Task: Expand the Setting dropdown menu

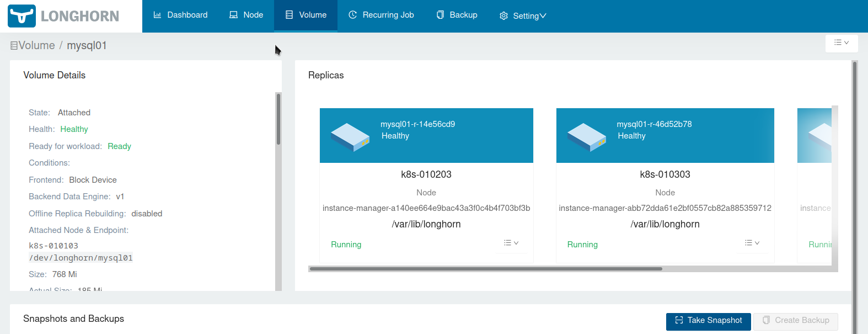Action: [523, 16]
